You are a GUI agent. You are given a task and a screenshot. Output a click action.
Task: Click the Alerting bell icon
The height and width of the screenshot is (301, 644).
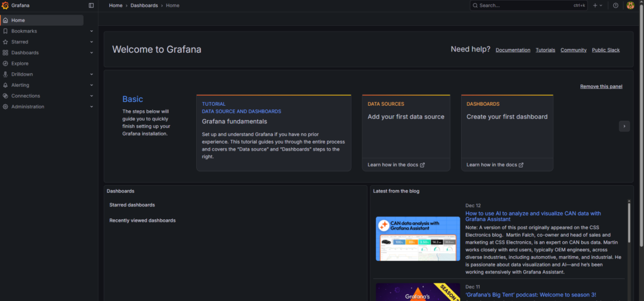tap(6, 85)
